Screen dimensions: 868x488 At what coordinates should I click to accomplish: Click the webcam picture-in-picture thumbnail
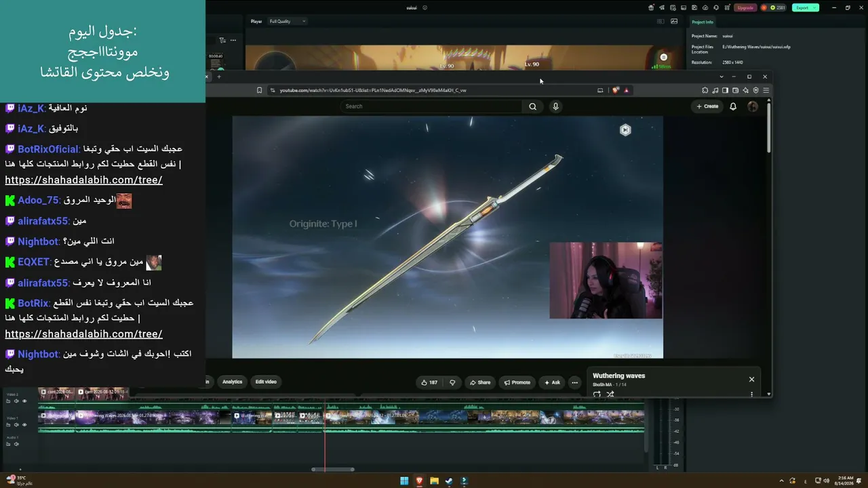(606, 281)
